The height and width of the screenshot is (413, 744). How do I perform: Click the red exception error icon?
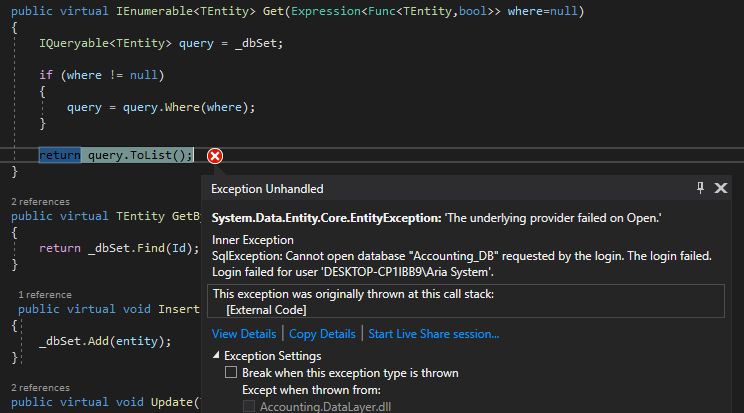click(214, 155)
